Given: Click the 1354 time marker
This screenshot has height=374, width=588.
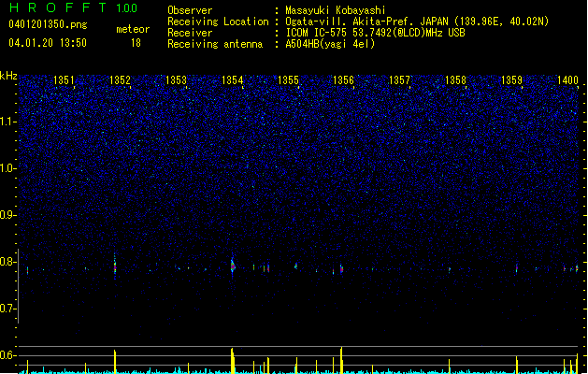Looking at the screenshot, I should click(232, 80).
